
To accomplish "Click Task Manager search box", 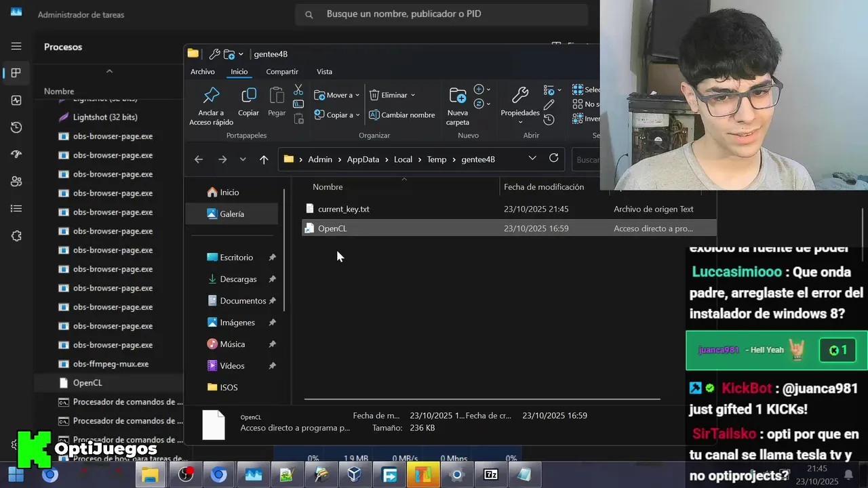I will pos(441,14).
